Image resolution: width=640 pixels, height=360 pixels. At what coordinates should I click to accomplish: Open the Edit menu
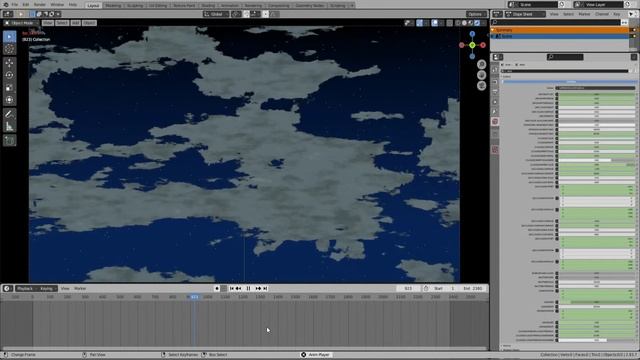coord(26,4)
